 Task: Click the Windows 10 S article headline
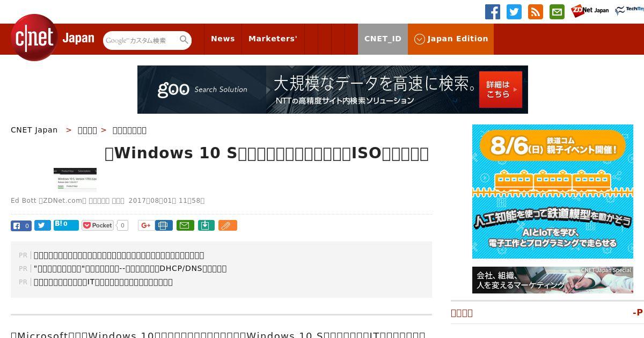pyautogui.click(x=267, y=153)
